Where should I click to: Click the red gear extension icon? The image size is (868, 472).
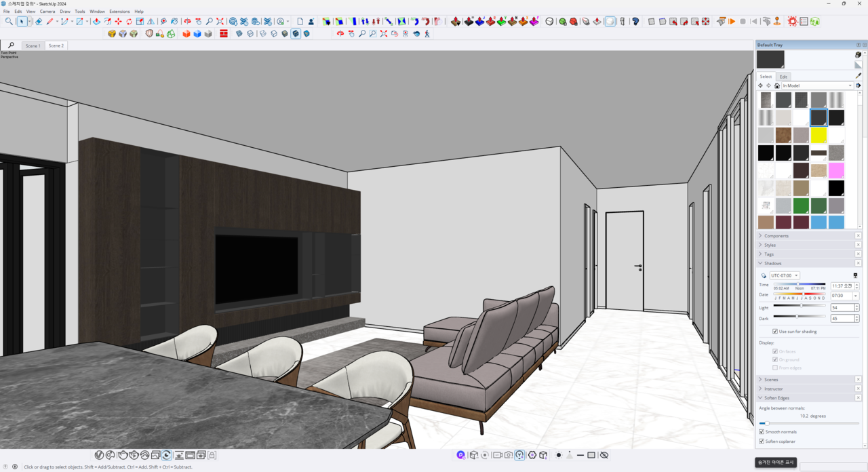point(793,22)
